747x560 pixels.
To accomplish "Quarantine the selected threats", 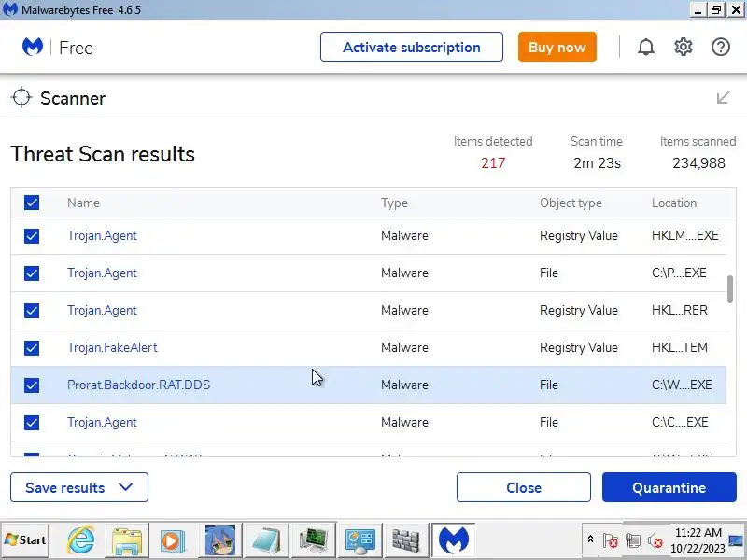I will pos(669,487).
